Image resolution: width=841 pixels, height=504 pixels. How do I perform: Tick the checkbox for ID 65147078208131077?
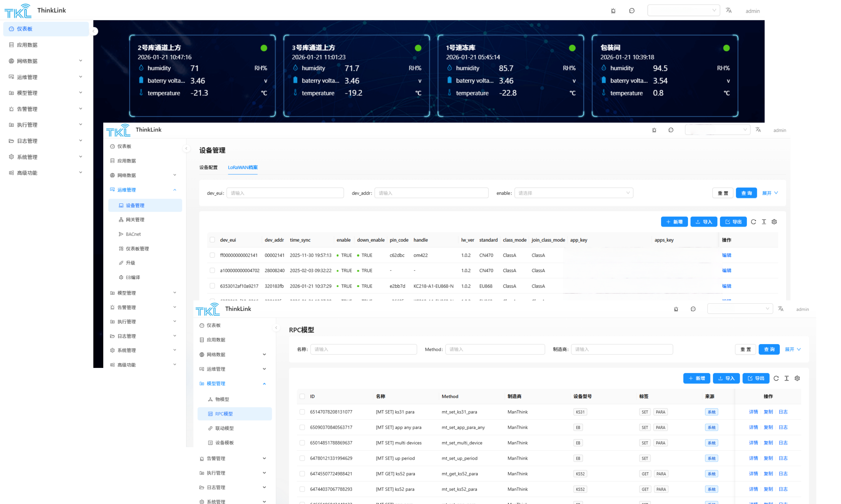tap(302, 412)
